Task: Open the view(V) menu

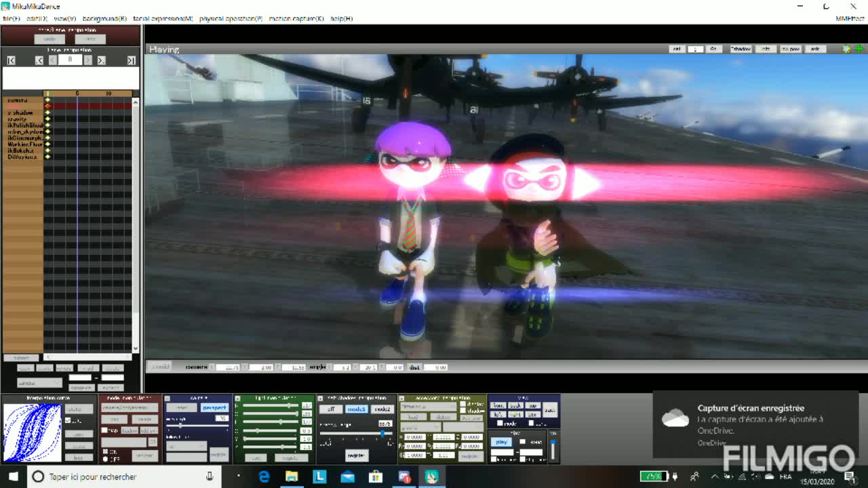Action: pyautogui.click(x=64, y=18)
